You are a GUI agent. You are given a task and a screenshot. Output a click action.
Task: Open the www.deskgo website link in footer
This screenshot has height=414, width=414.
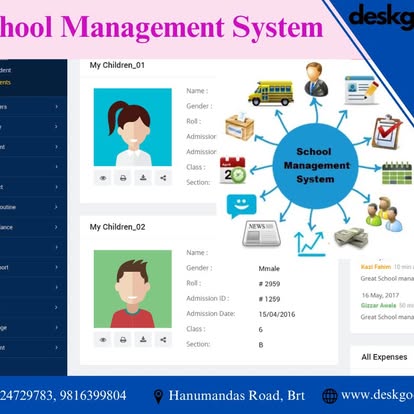click(377, 395)
